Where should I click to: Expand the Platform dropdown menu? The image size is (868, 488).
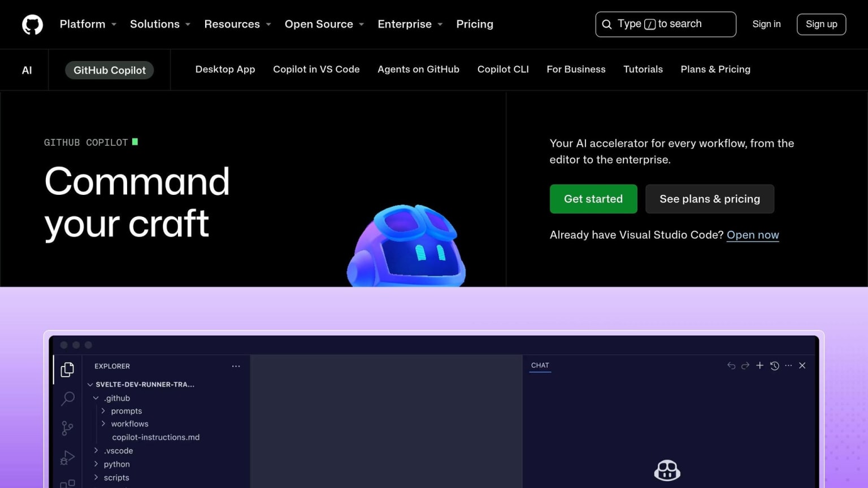(88, 24)
